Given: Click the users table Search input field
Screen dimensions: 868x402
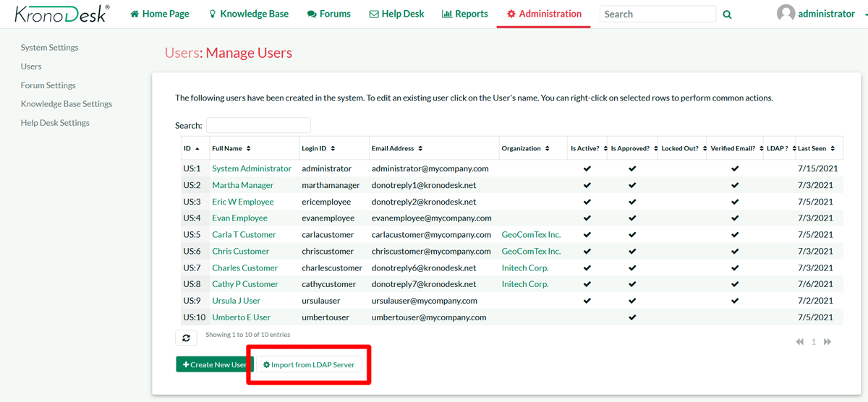Looking at the screenshot, I should 258,126.
